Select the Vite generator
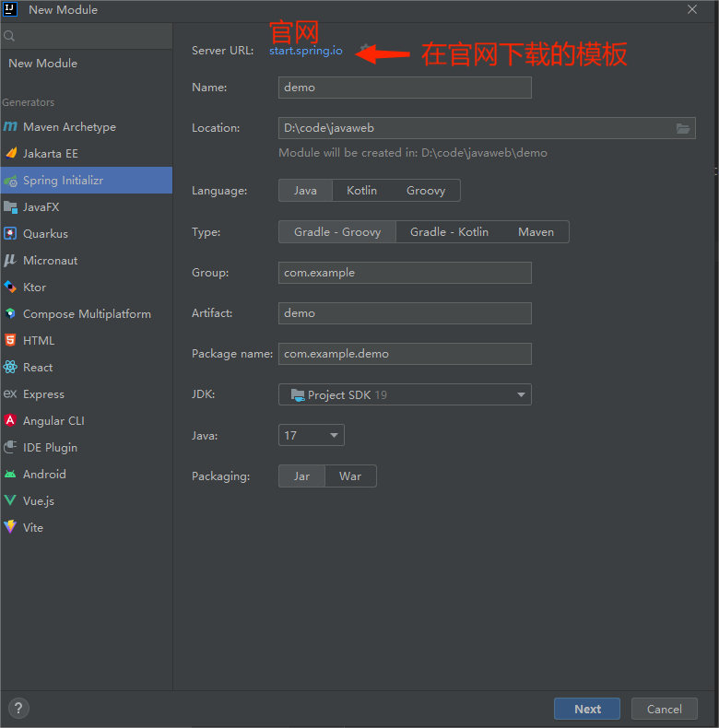The width and height of the screenshot is (719, 728). point(87,527)
